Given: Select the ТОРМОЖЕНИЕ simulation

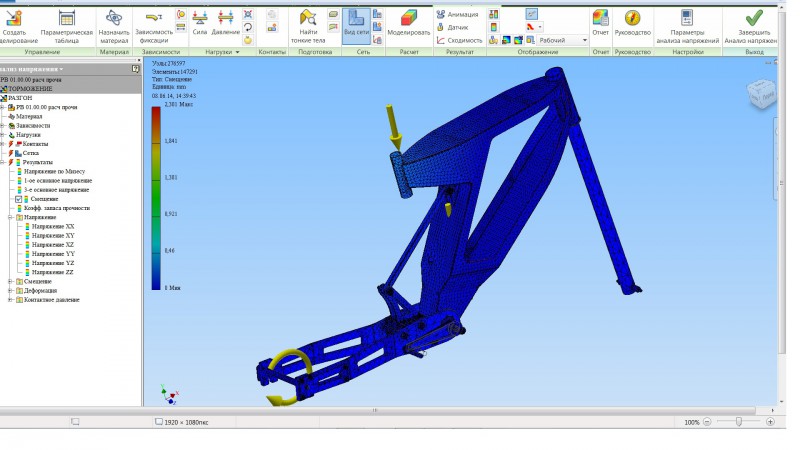Looking at the screenshot, I should pos(30,89).
